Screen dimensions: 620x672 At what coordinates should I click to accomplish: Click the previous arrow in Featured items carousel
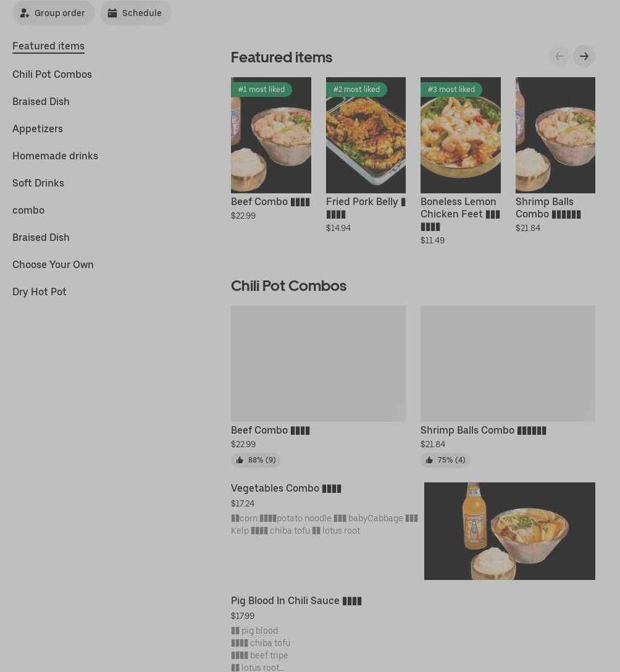click(559, 56)
